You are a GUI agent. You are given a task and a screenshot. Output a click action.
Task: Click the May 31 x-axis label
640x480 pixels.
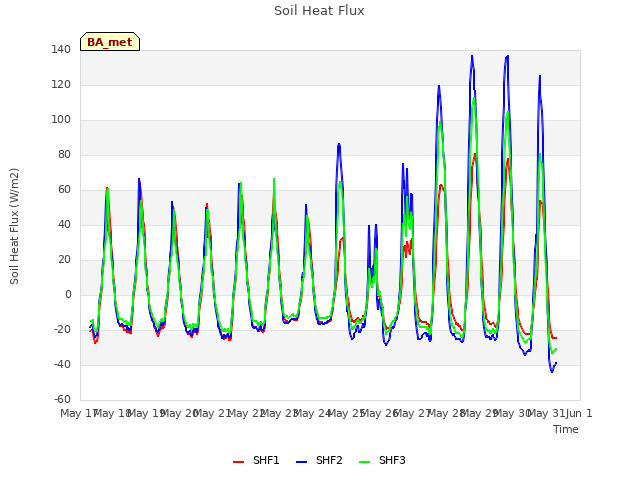coord(546,413)
